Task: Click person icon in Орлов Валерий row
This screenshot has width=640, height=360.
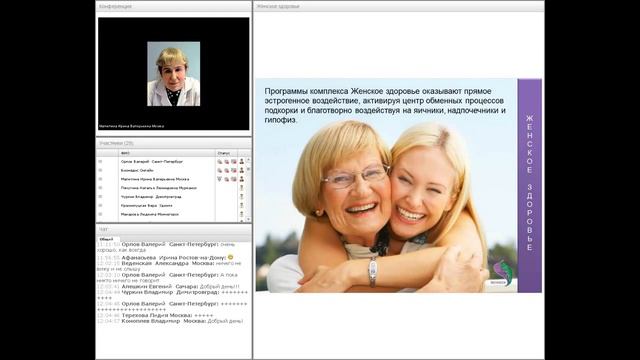Action: pos(242,162)
